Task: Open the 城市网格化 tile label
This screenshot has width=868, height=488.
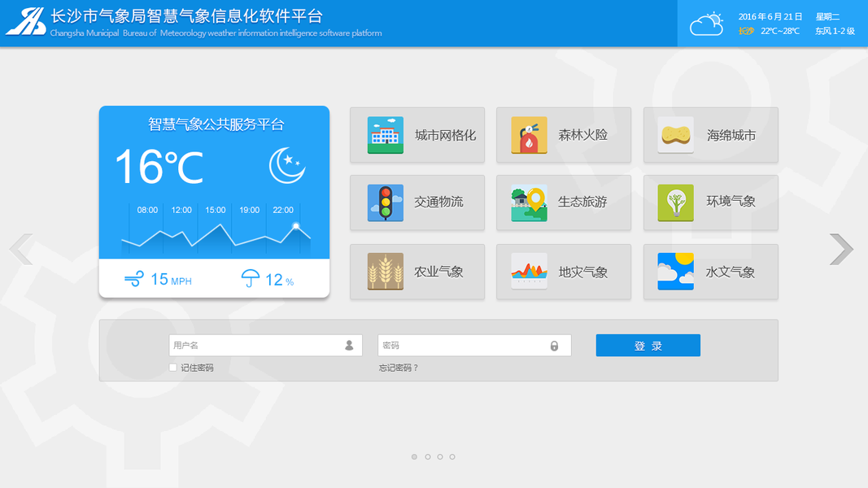Action: coord(446,136)
